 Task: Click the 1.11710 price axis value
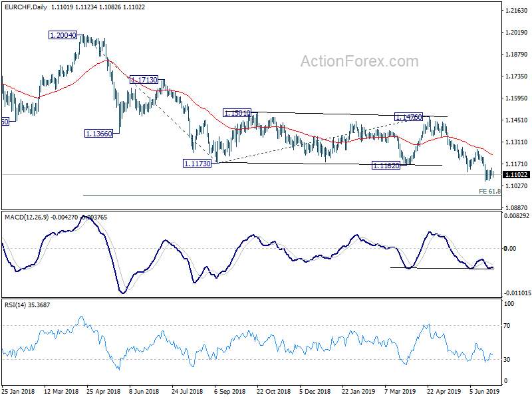517,164
